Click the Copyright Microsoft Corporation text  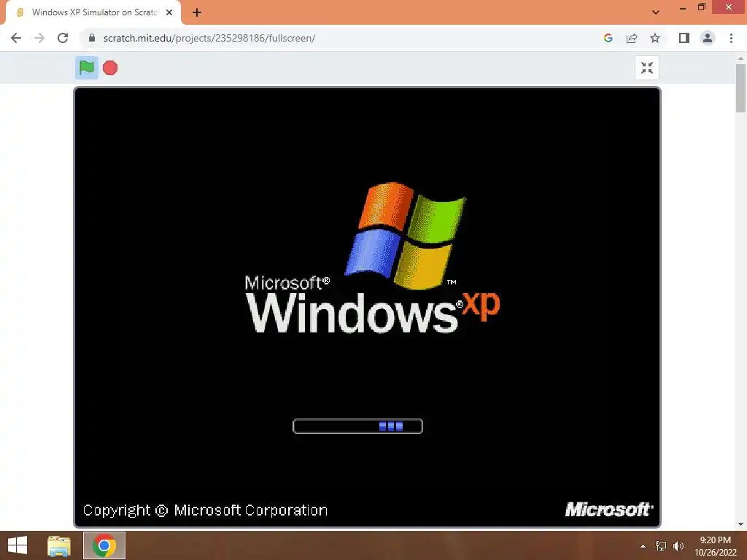(x=205, y=510)
